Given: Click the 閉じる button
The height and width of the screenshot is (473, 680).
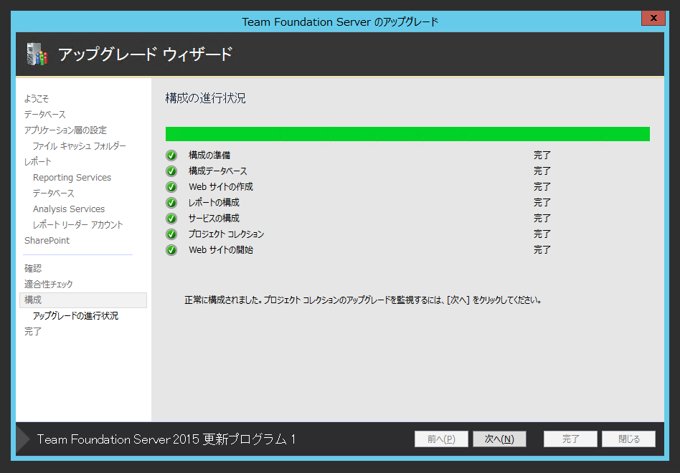Looking at the screenshot, I should [x=629, y=439].
